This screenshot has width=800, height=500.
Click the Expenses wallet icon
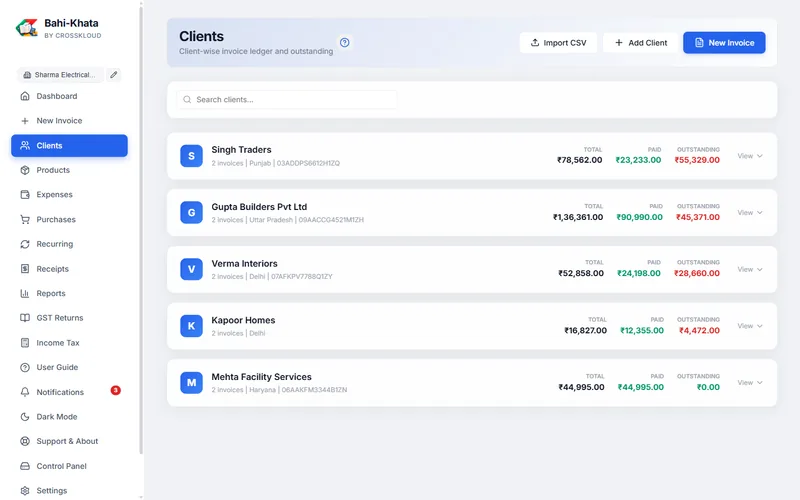point(24,194)
